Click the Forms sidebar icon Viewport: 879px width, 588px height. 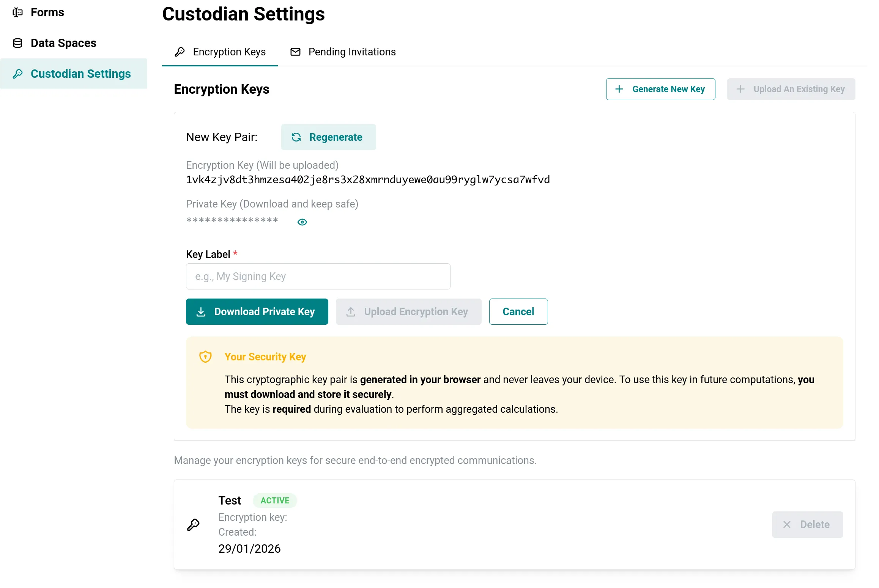click(17, 13)
